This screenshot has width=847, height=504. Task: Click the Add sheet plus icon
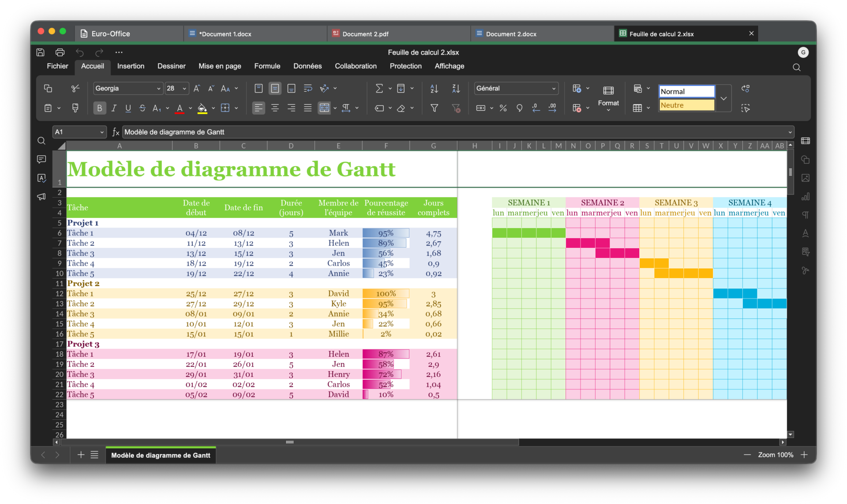(x=81, y=455)
